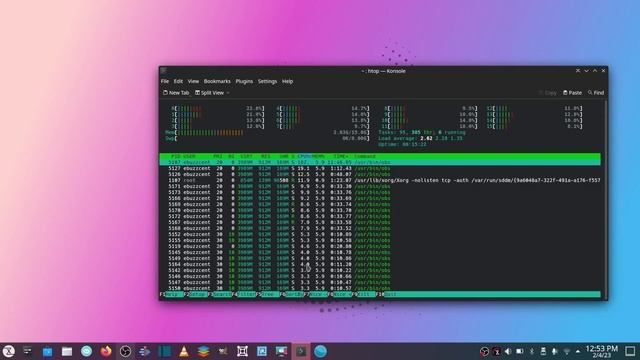The image size is (640, 360).
Task: Click the New Tab toolbar button
Action: click(176, 93)
